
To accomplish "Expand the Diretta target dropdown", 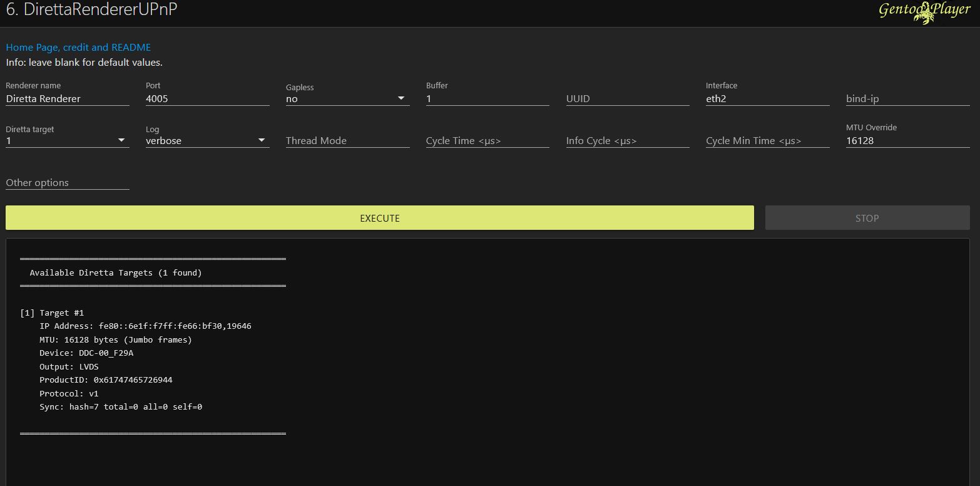I will pyautogui.click(x=68, y=140).
